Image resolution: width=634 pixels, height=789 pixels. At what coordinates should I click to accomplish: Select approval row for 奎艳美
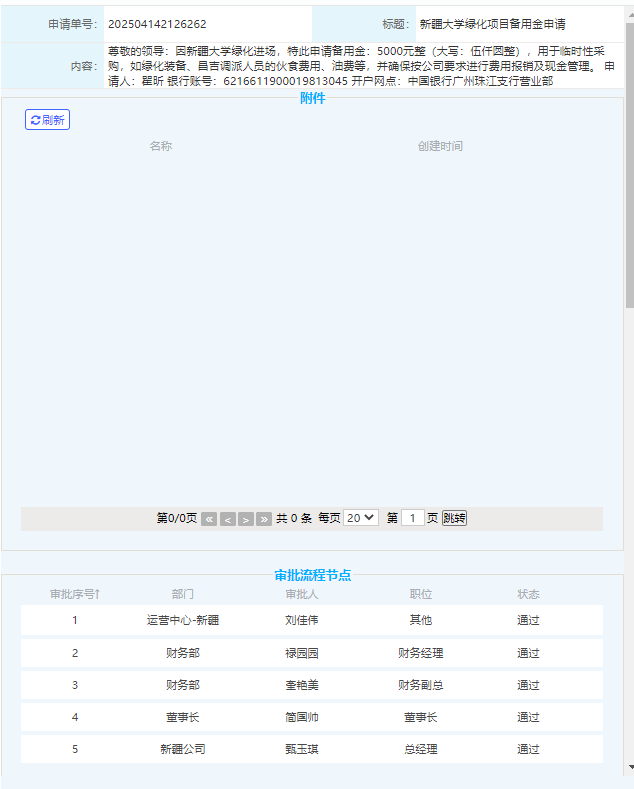click(301, 685)
